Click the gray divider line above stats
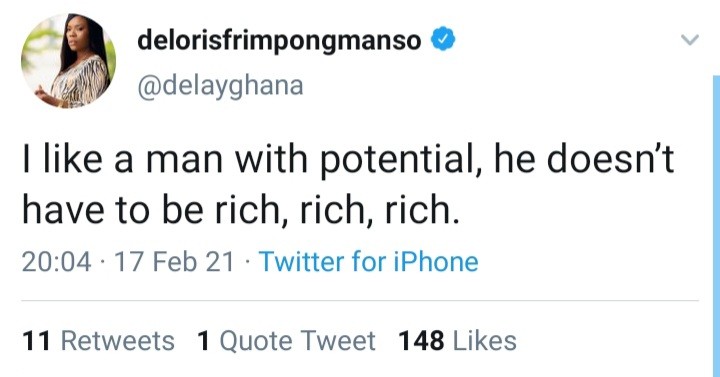The image size is (720, 377). (x=360, y=301)
